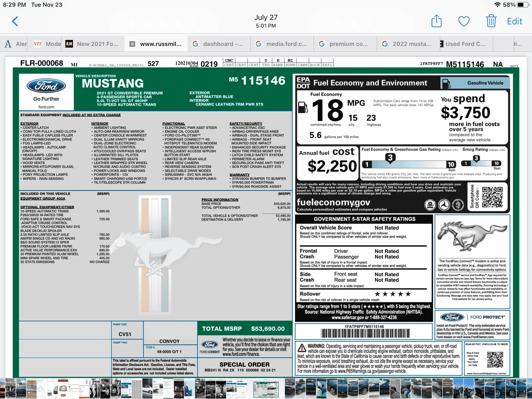Tap the MUSTANG vehicle description heading

coord(113,83)
